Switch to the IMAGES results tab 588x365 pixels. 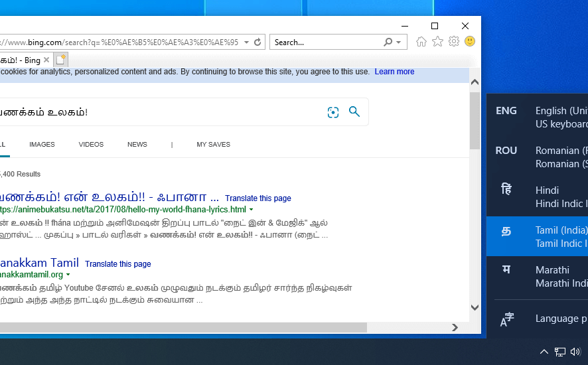pos(42,145)
